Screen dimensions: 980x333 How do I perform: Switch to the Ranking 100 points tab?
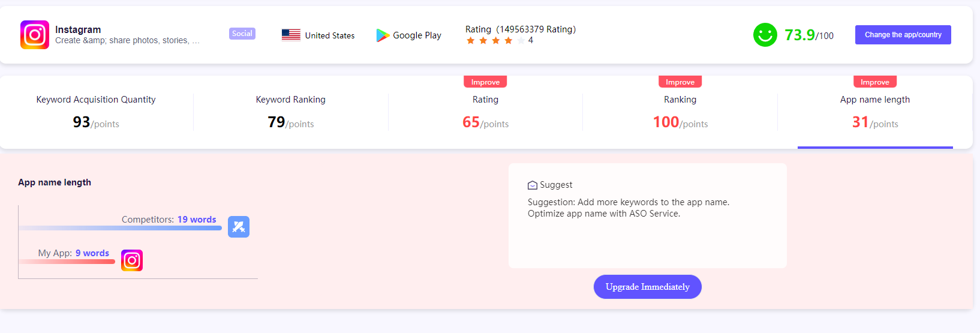680,112
